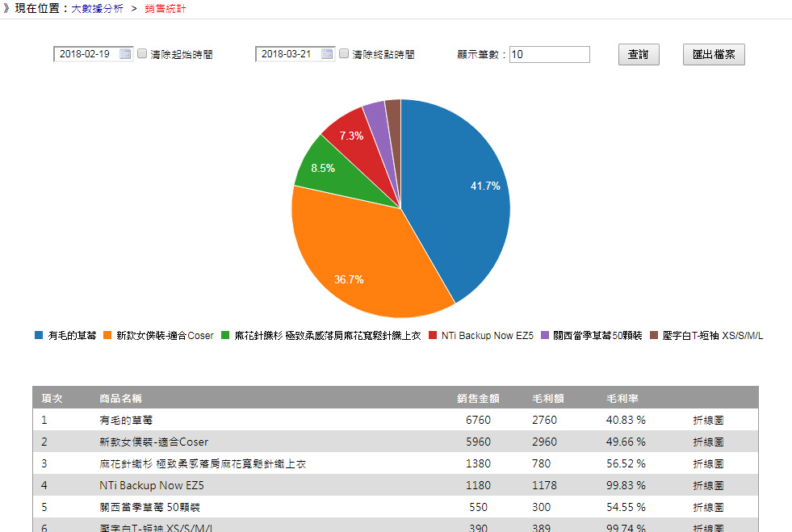Click the gross profit 1178 cell

click(544, 485)
